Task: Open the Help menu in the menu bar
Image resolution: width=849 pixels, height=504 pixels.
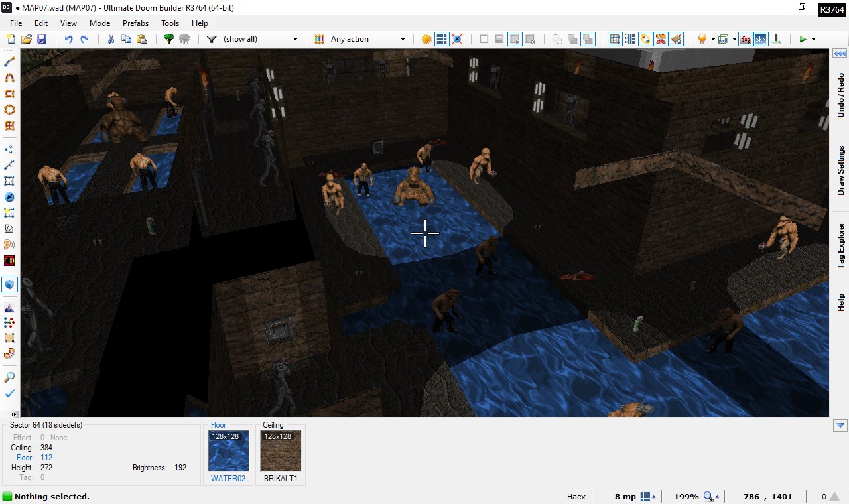Action: tap(200, 23)
